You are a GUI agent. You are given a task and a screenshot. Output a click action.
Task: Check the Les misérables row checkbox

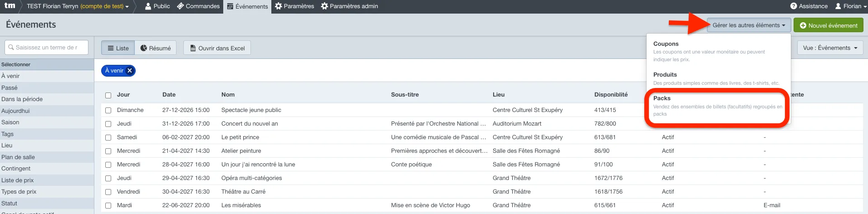coord(108,205)
